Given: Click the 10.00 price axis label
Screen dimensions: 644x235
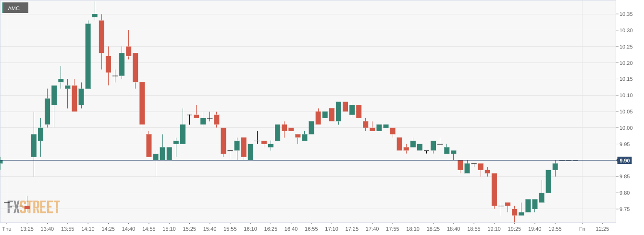Looking at the screenshot, I should 626,128.
